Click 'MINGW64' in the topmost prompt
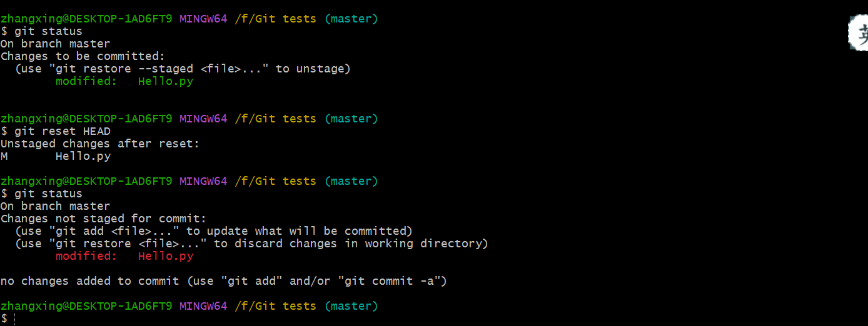This screenshot has height=326, width=868. (203, 19)
